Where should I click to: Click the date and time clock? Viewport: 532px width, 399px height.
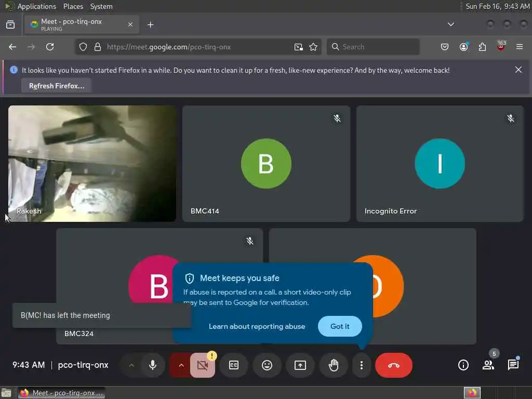click(497, 6)
